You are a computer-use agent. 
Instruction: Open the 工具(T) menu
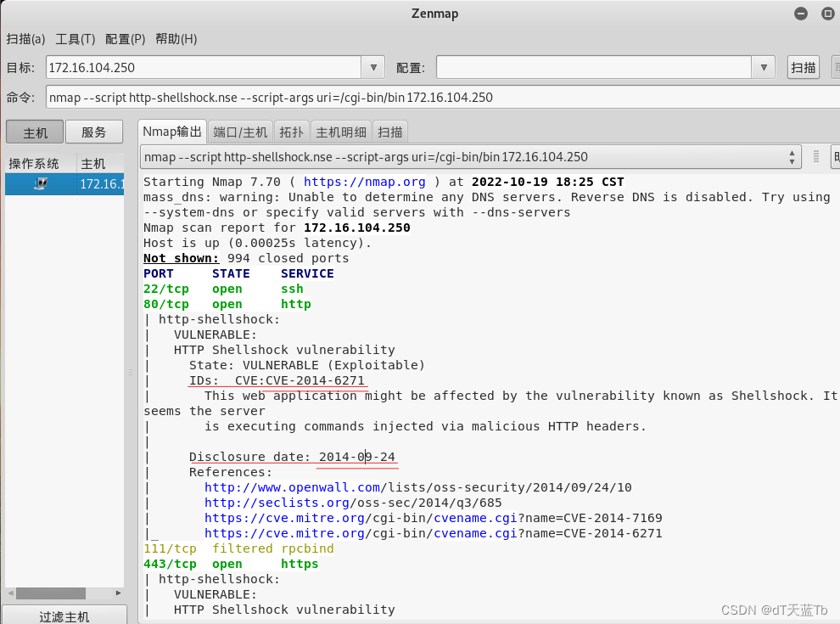pyautogui.click(x=75, y=39)
